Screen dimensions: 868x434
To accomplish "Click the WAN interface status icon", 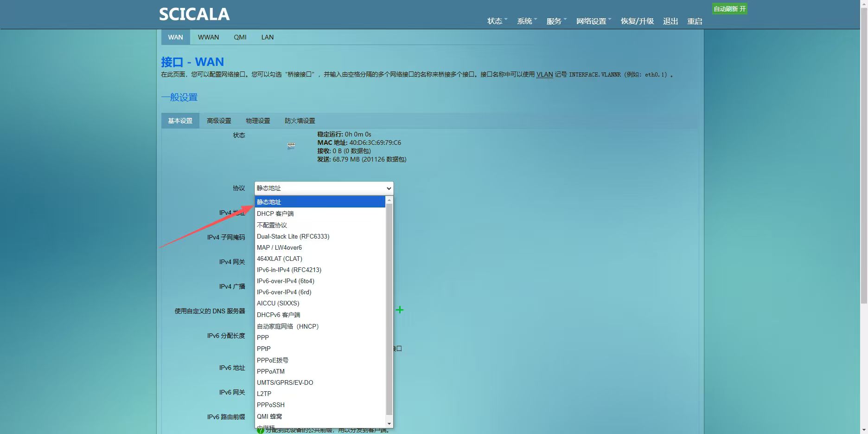I will click(291, 146).
